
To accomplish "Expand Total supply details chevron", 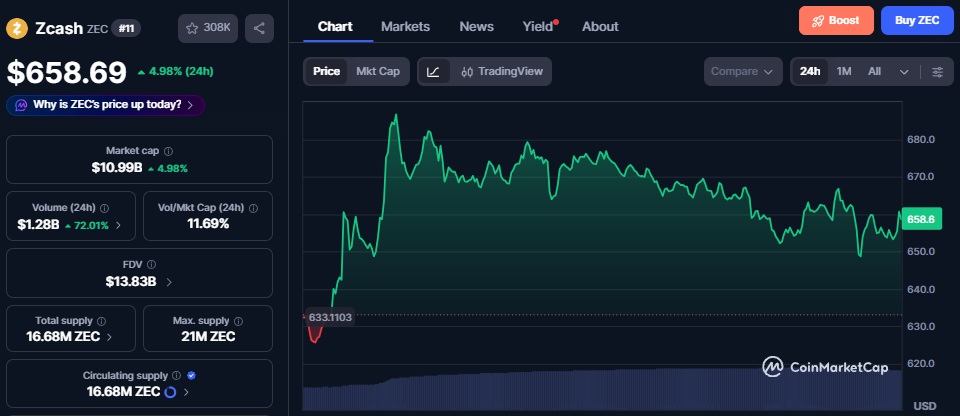I will [x=109, y=337].
